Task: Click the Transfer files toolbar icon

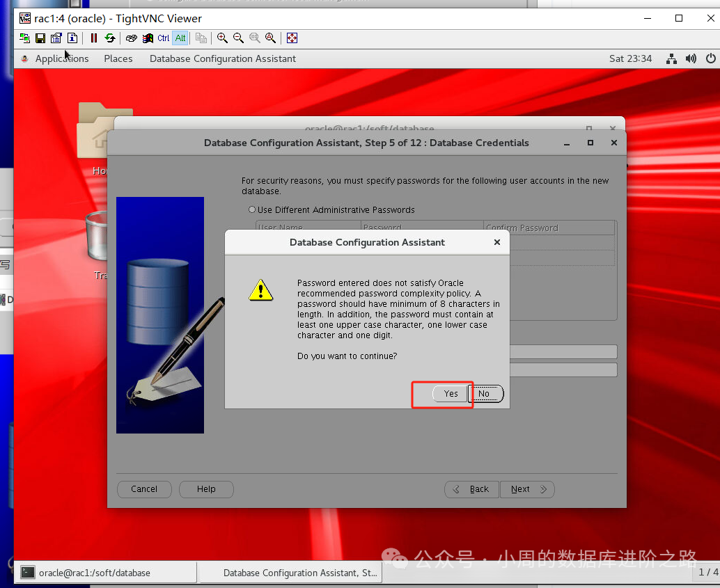Action: 201,38
